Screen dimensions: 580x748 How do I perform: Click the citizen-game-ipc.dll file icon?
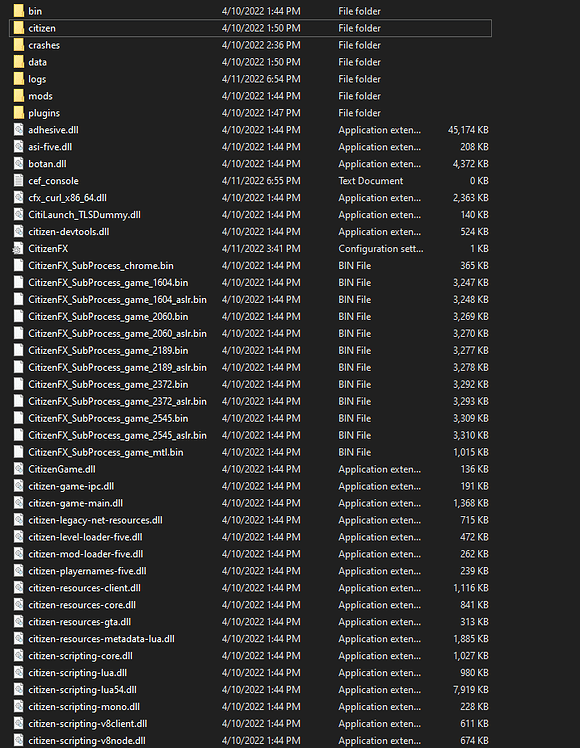(19, 486)
